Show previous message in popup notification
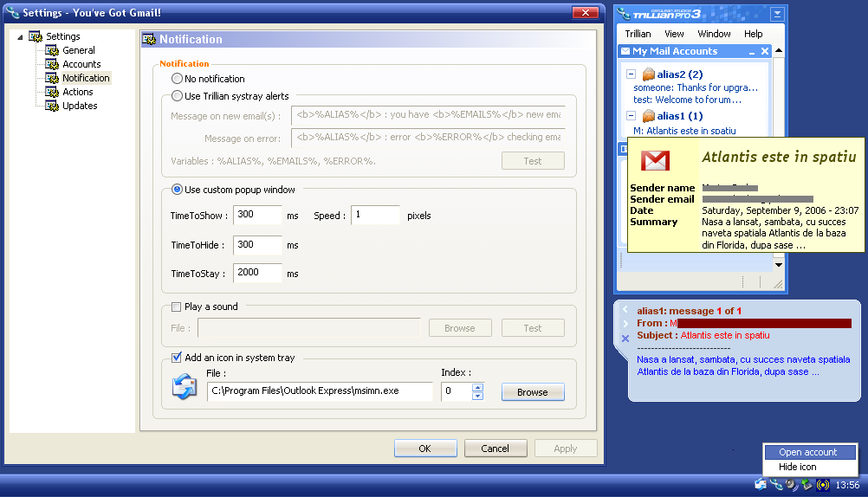 [x=625, y=310]
